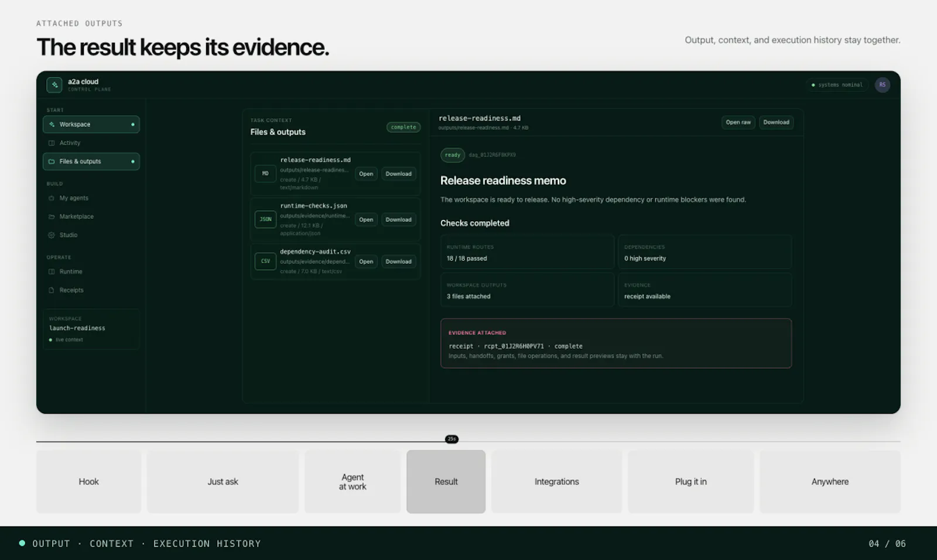
Task: Click the a2a cloud logo icon
Action: coord(54,85)
